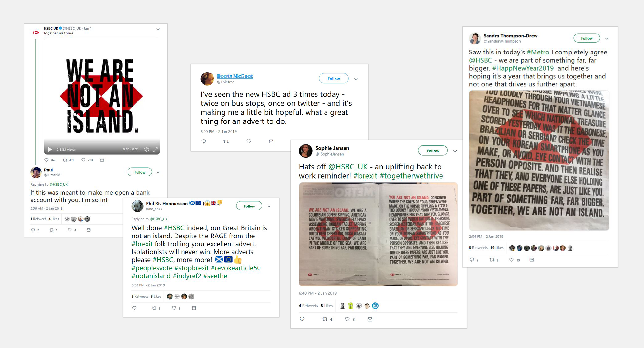
Task: Mute the HSBC video volume icon
Action: pyautogui.click(x=146, y=149)
